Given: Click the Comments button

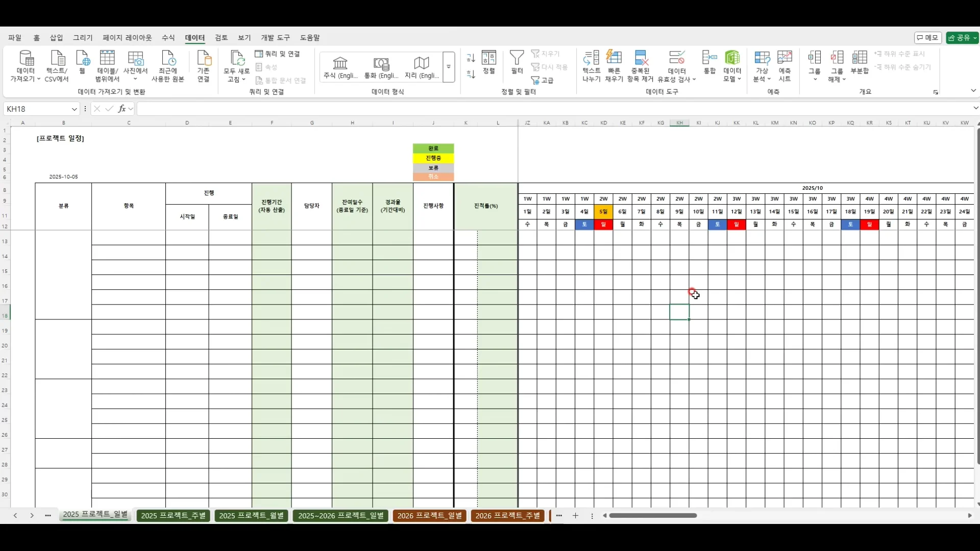Looking at the screenshot, I should (x=927, y=38).
